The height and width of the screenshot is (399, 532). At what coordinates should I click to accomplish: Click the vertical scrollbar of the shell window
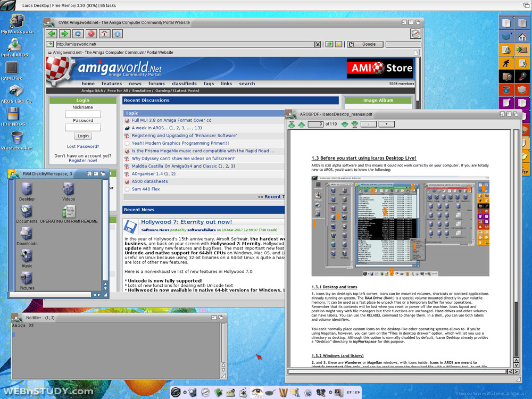coord(223,343)
